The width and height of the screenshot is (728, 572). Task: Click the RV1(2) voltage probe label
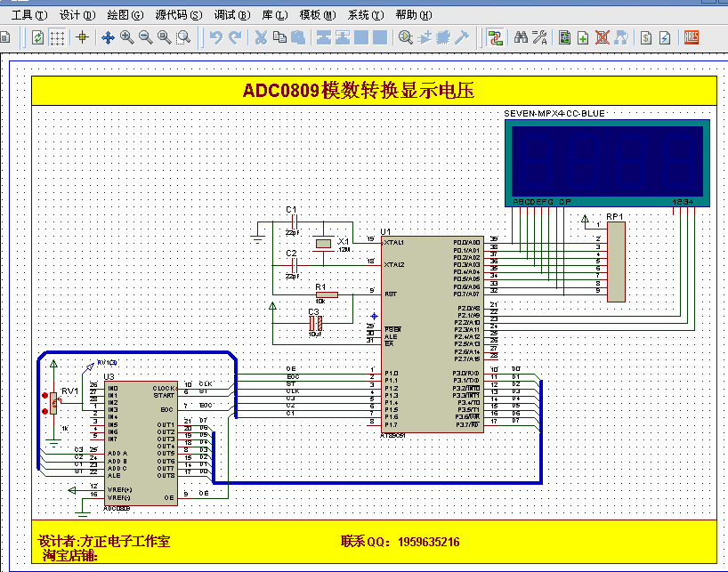pos(107,363)
